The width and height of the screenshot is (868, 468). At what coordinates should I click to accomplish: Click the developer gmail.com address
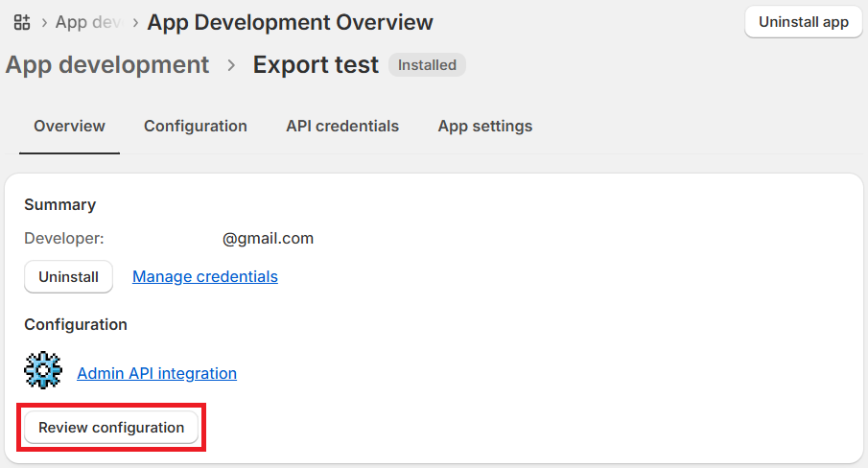[268, 239]
